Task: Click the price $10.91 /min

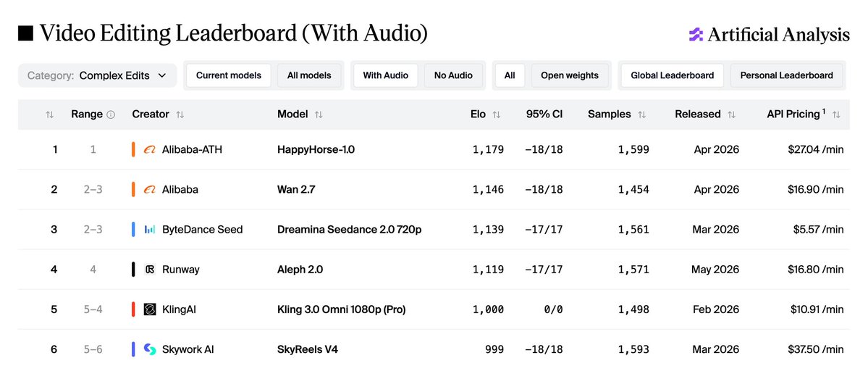Action: tap(816, 309)
